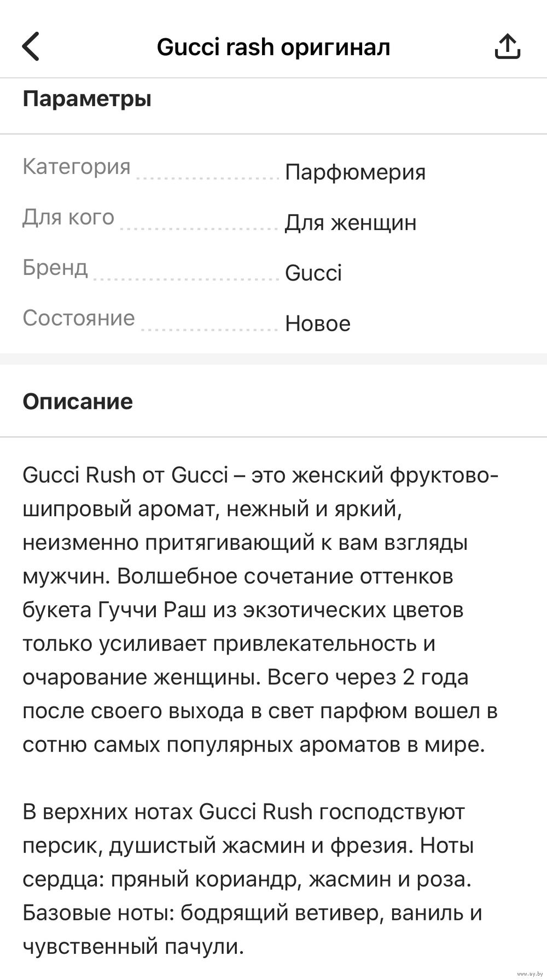Tap the Для кого label
The height and width of the screenshot is (980, 547).
click(x=68, y=217)
